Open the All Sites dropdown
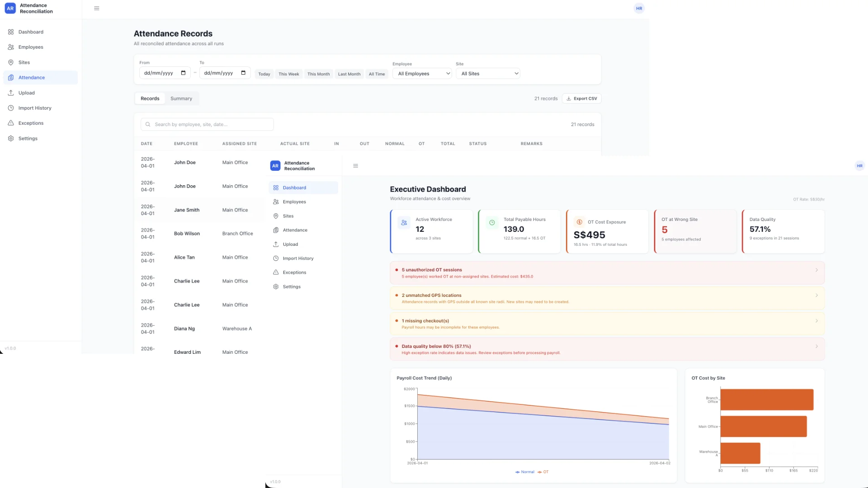Image resolution: width=868 pixels, height=488 pixels. (488, 74)
